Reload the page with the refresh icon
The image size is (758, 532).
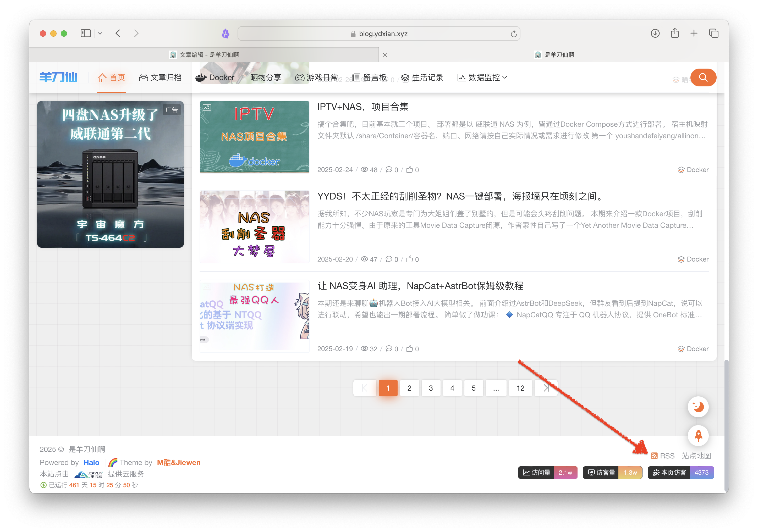point(513,34)
